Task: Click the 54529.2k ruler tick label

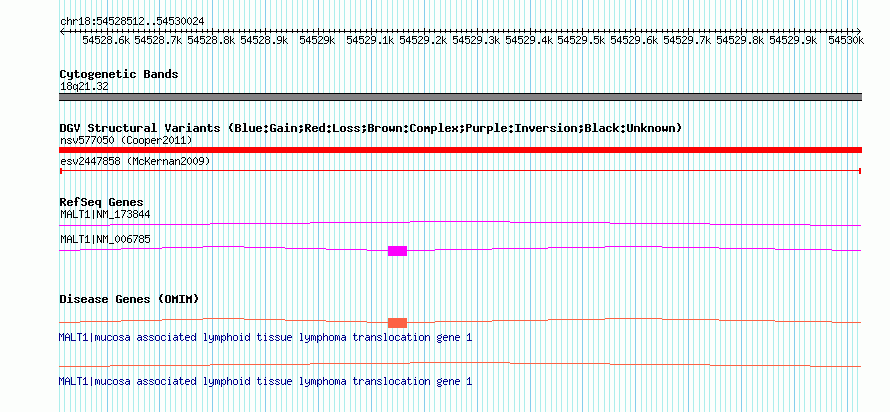Action: tap(423, 40)
